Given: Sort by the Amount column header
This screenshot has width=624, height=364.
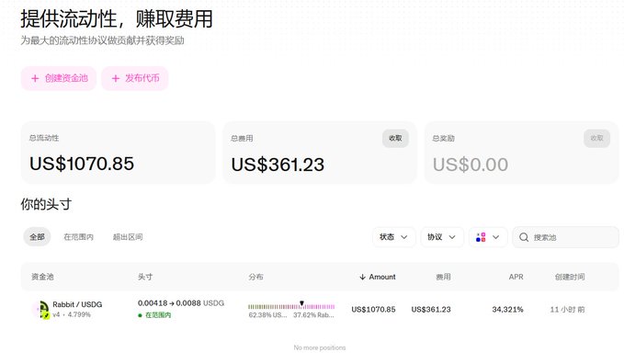Looking at the screenshot, I should 378,277.
